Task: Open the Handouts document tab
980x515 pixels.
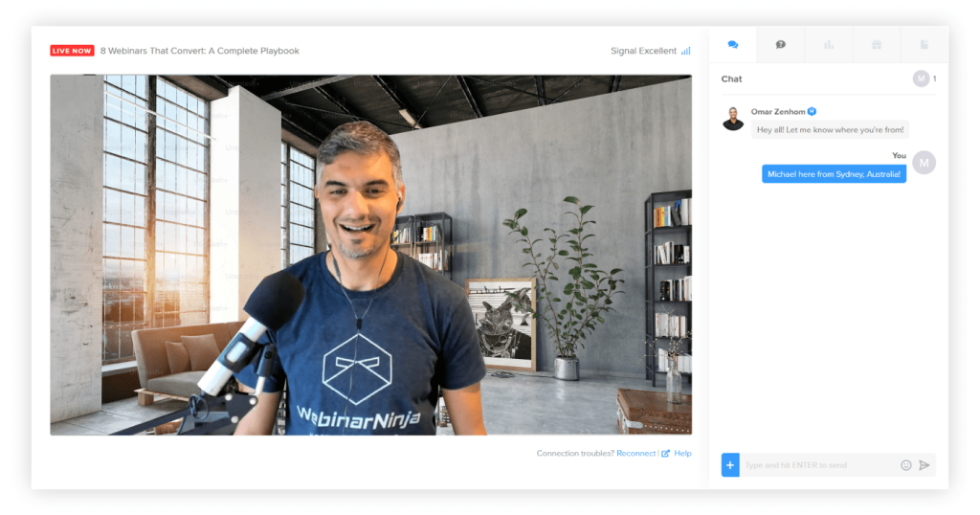Action: [x=924, y=45]
